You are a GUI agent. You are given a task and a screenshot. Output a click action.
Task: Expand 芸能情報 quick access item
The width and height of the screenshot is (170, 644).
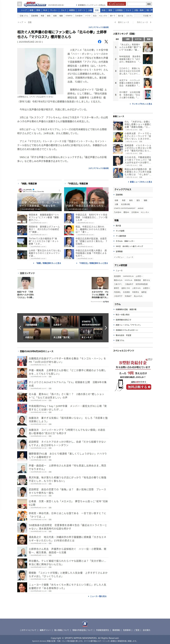pyautogui.click(x=133, y=194)
